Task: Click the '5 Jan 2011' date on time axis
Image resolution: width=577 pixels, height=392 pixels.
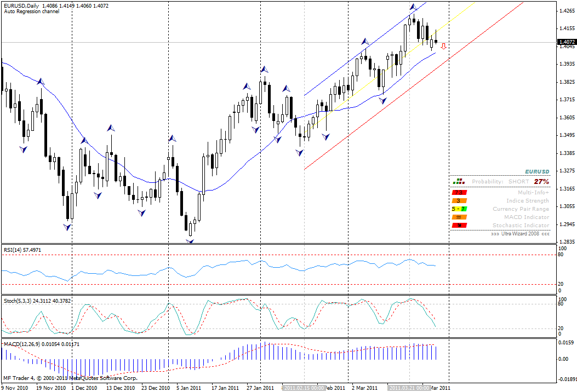Action: [189, 388]
